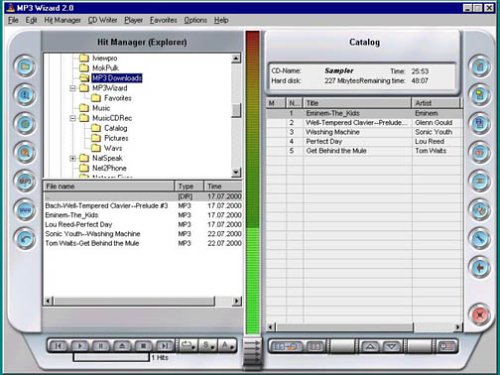Click the search input field beside '1 Hits'
This screenshot has height=375, width=500.
111,357
